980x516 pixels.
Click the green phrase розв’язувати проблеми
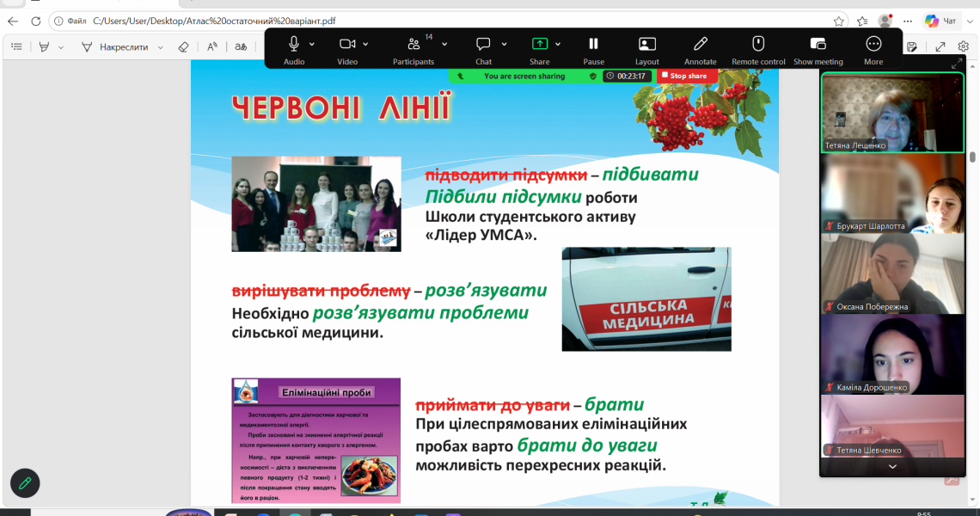tap(420, 313)
